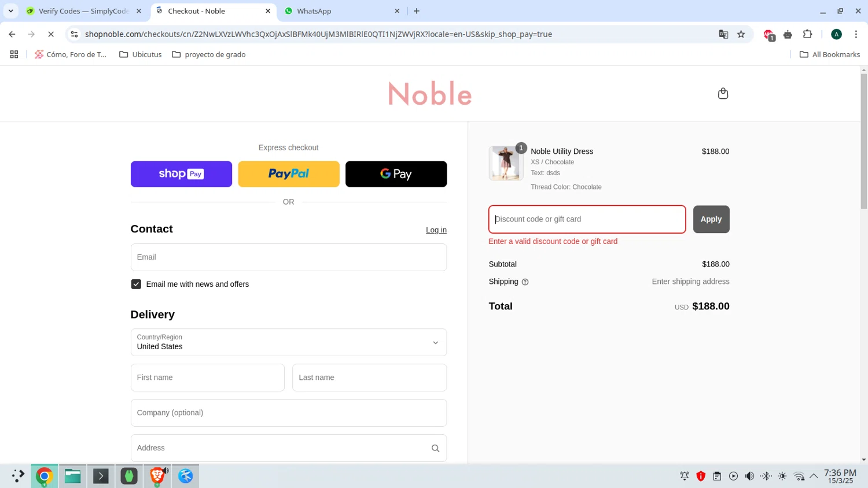Pay with PayPal button
The width and height of the screenshot is (868, 488).
tap(289, 174)
